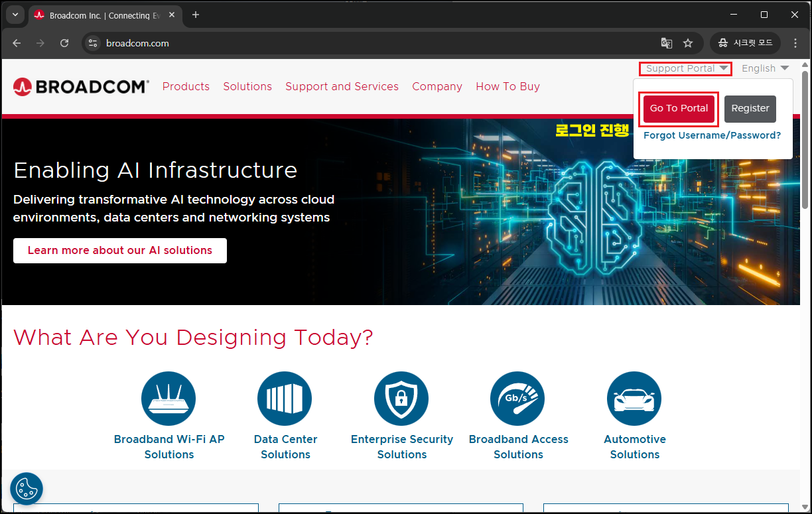This screenshot has width=812, height=514.
Task: Click the Broadband Access speedometer icon
Action: coord(517,399)
